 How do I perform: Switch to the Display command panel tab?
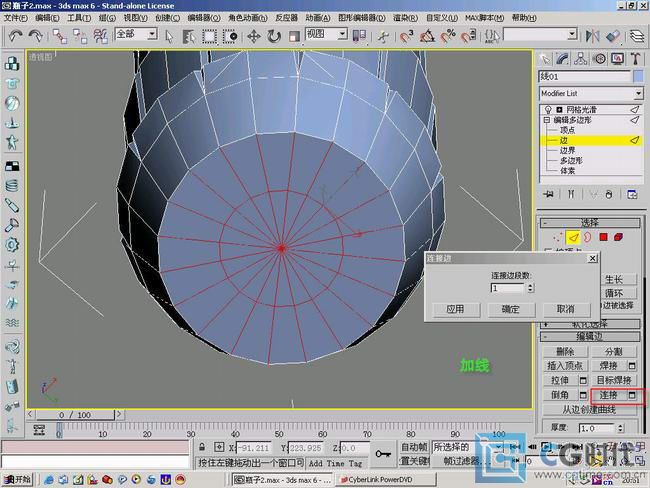[x=617, y=59]
